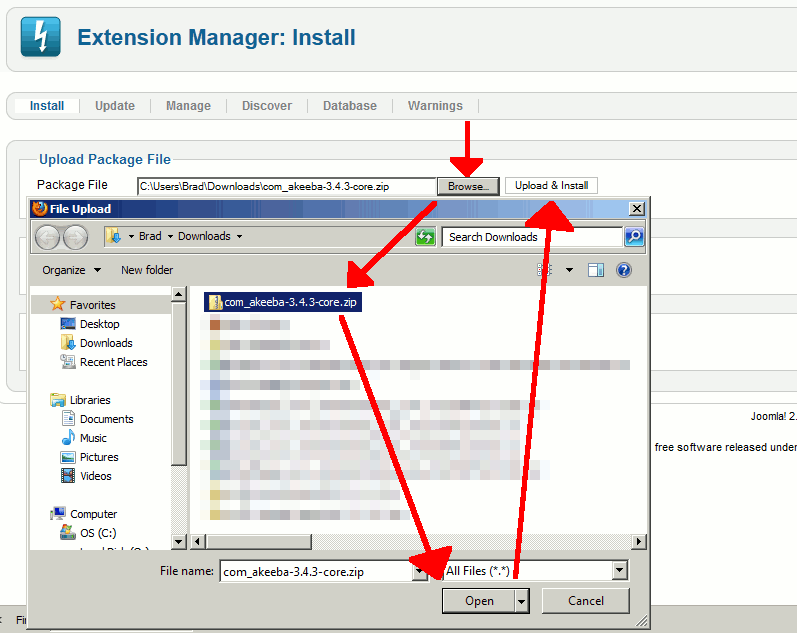This screenshot has width=797, height=633.
Task: Select Videos under Libraries
Action: point(96,476)
